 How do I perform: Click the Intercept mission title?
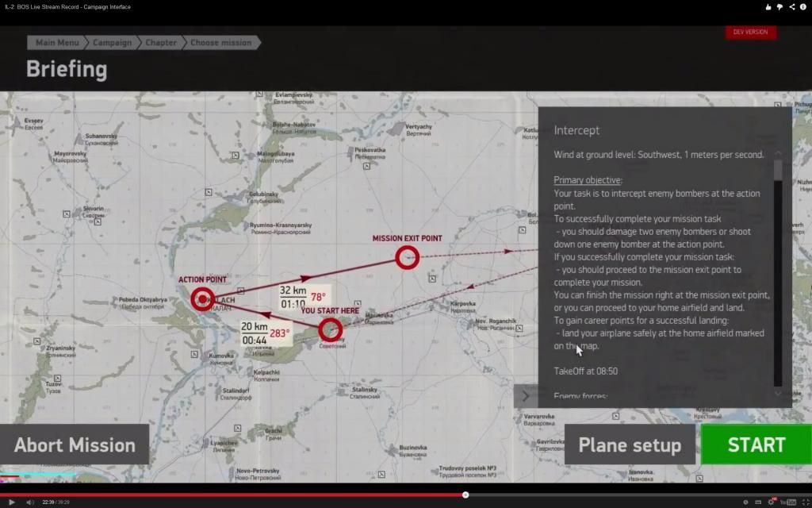point(576,130)
